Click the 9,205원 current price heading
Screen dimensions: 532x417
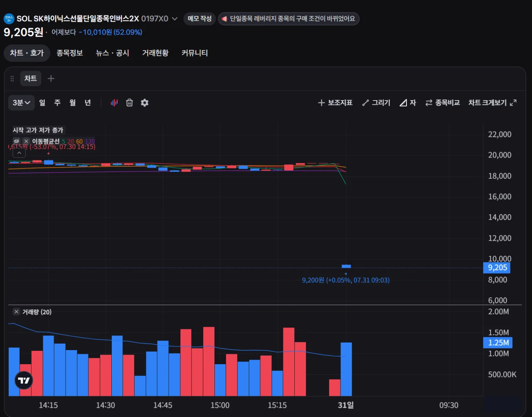click(x=24, y=32)
